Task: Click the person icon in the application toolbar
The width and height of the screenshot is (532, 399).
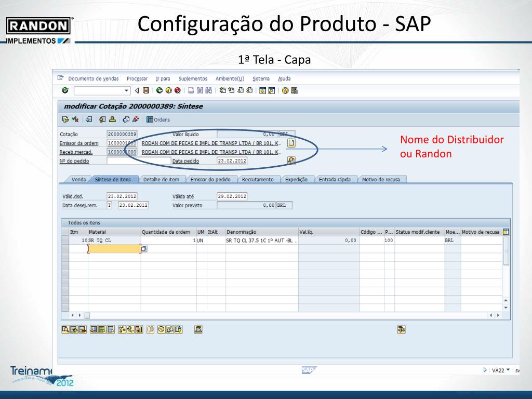Action: [x=112, y=119]
